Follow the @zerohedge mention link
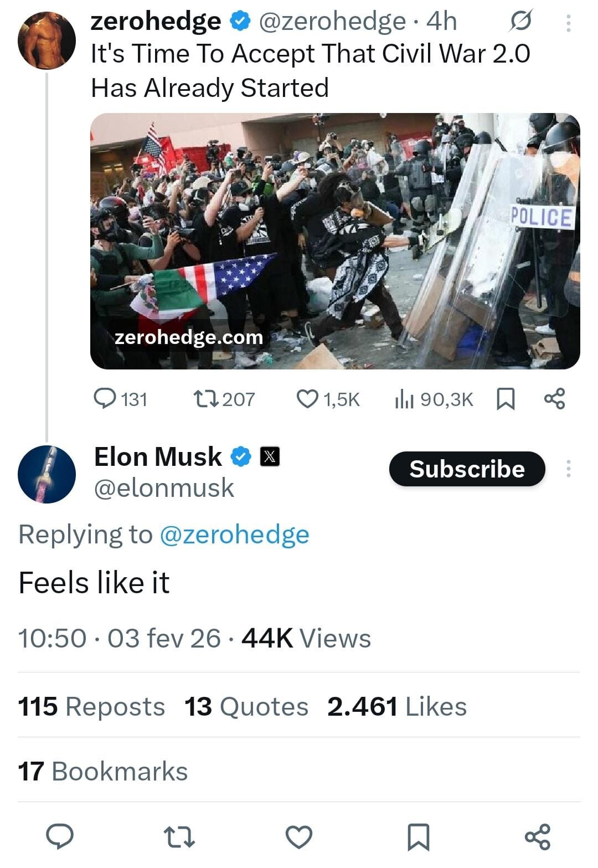598x868 pixels. pos(234,535)
